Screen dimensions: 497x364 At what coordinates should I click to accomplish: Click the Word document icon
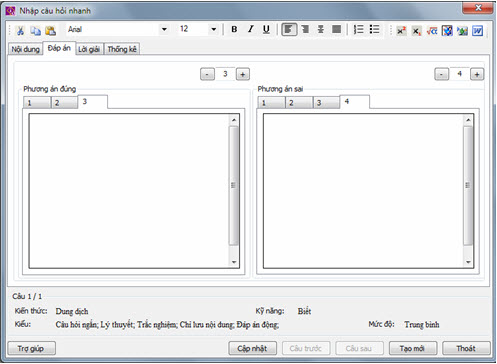(x=478, y=31)
